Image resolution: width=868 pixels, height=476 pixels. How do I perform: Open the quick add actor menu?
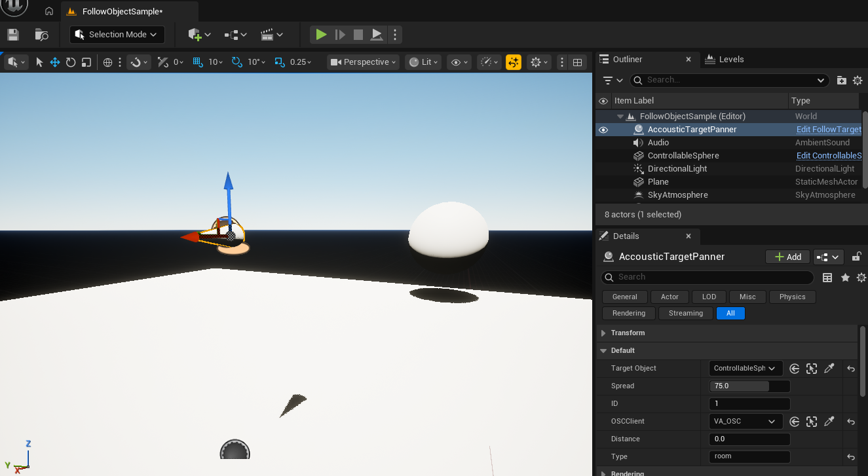pos(198,35)
